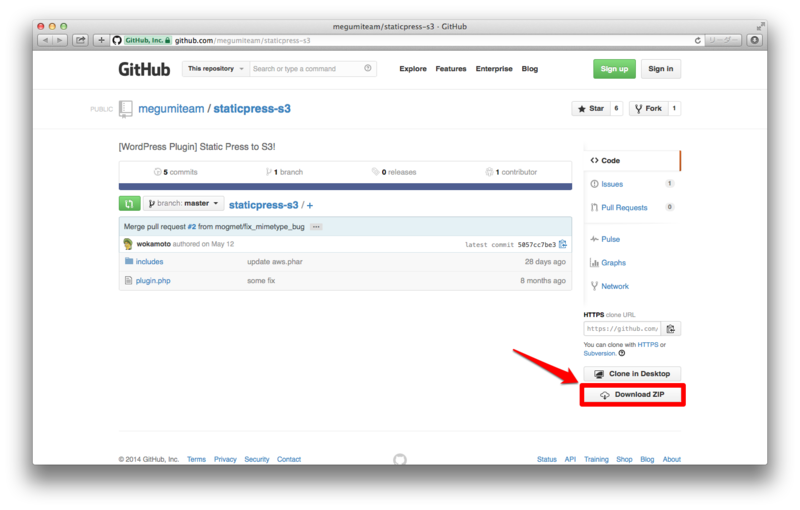Screen dimensions: 800x510
Task: Click the Reader button in address bar
Action: (722, 40)
